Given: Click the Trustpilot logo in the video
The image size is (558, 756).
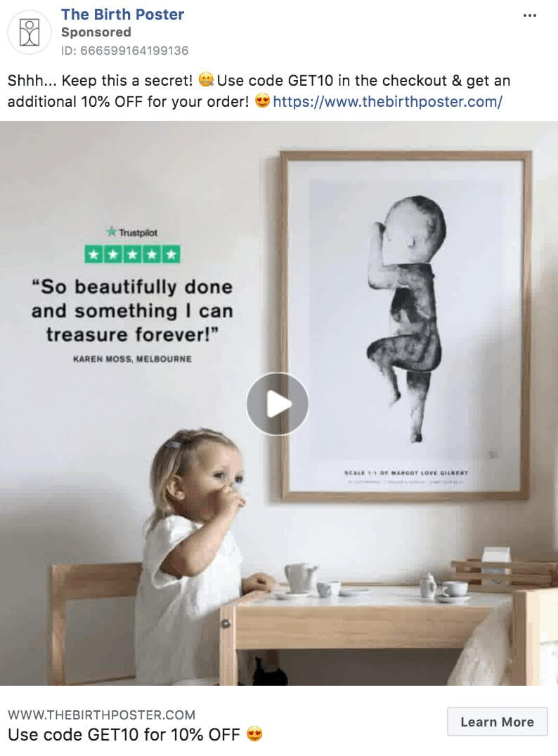Looking at the screenshot, I should pyautogui.click(x=131, y=233).
